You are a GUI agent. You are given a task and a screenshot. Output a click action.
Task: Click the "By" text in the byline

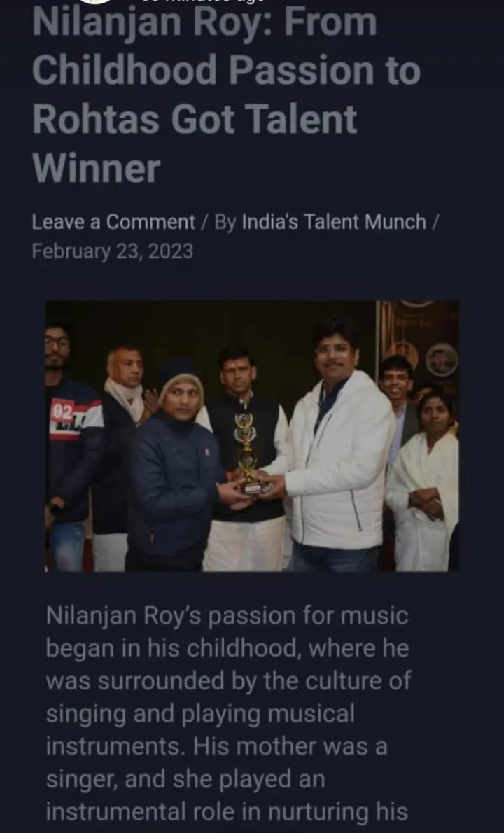pyautogui.click(x=225, y=222)
